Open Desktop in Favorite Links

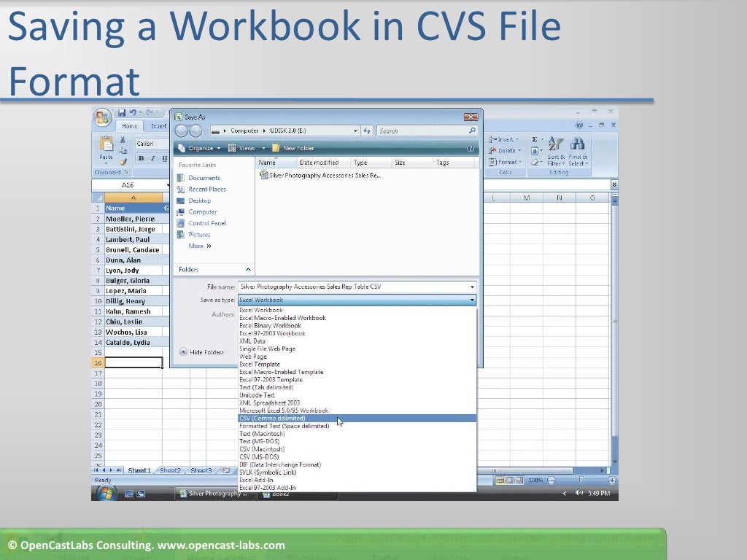tap(199, 201)
